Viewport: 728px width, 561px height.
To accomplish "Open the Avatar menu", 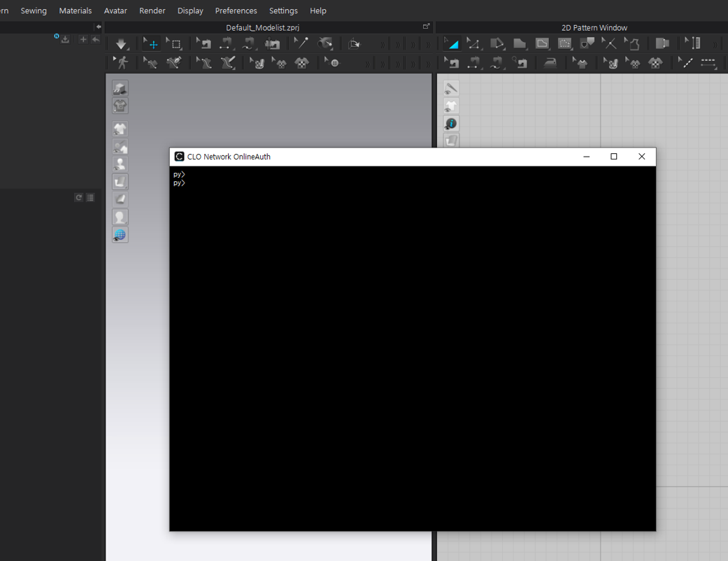I will (115, 10).
